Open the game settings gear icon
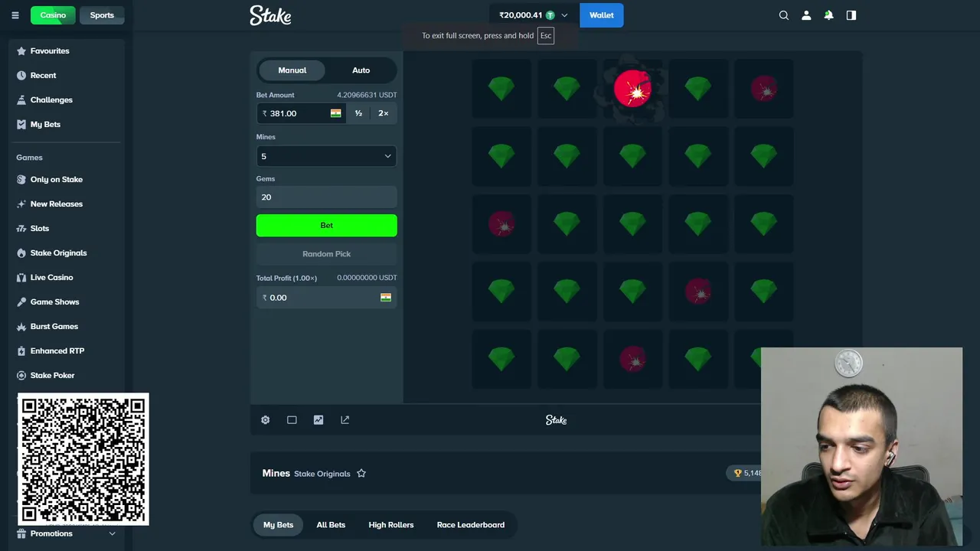This screenshot has width=980, height=551. (x=265, y=420)
